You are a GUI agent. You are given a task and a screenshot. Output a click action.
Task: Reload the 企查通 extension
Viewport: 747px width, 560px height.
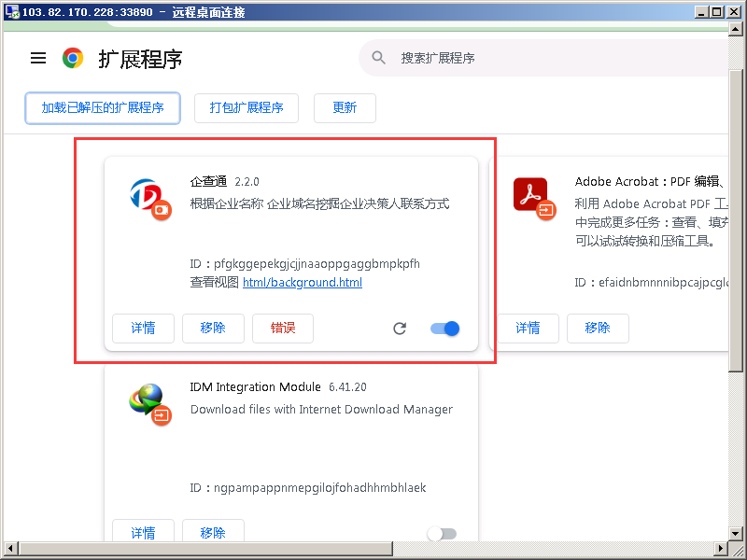coord(400,329)
